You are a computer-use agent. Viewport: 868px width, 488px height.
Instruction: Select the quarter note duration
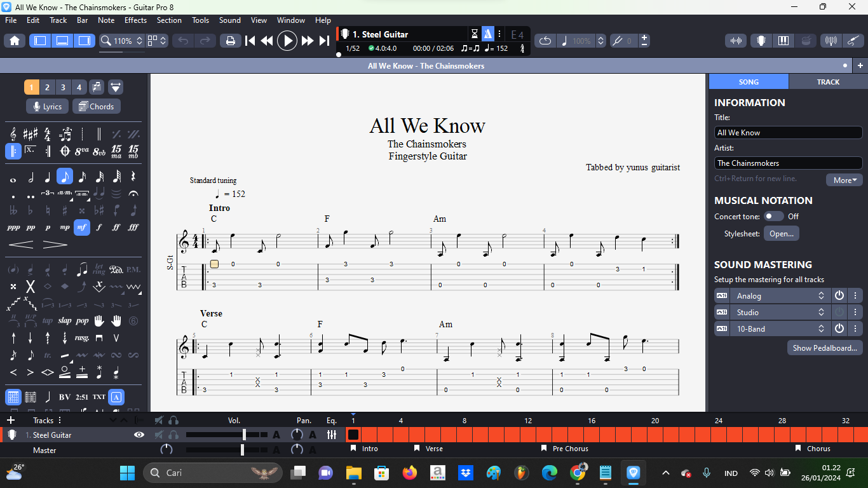click(47, 177)
